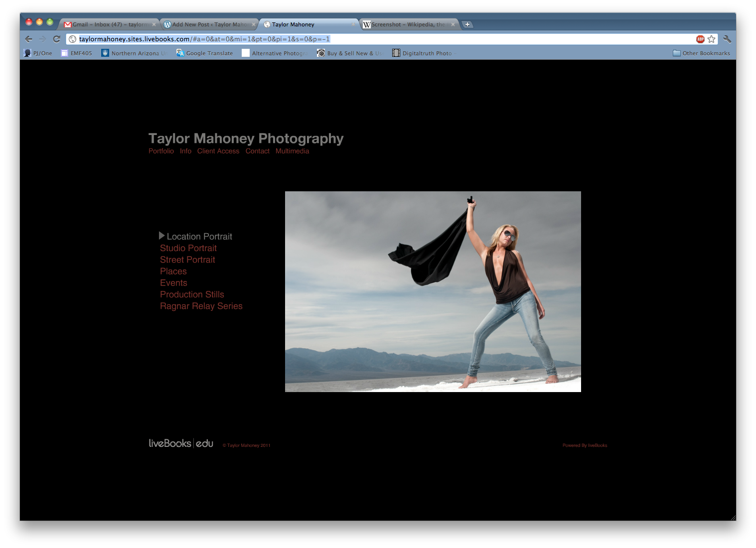This screenshot has width=756, height=548.
Task: Click the Powered By liveBooks link
Action: [x=585, y=445]
